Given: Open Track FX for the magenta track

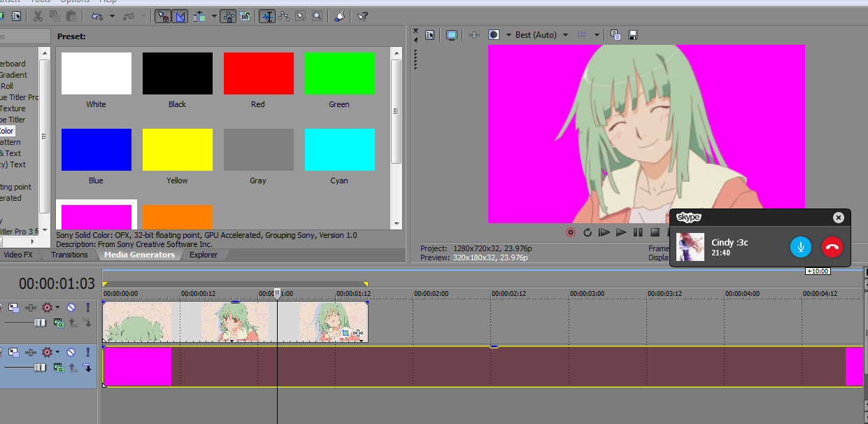Looking at the screenshot, I should tap(31, 351).
